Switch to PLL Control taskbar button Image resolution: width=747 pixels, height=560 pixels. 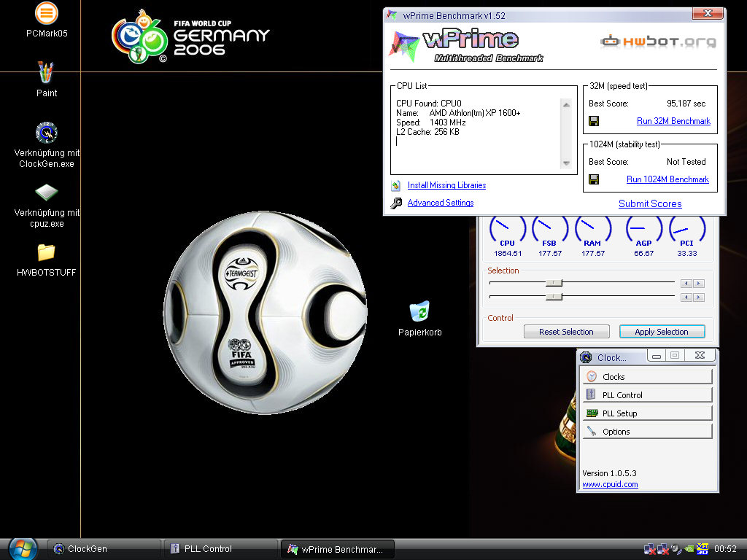click(220, 549)
